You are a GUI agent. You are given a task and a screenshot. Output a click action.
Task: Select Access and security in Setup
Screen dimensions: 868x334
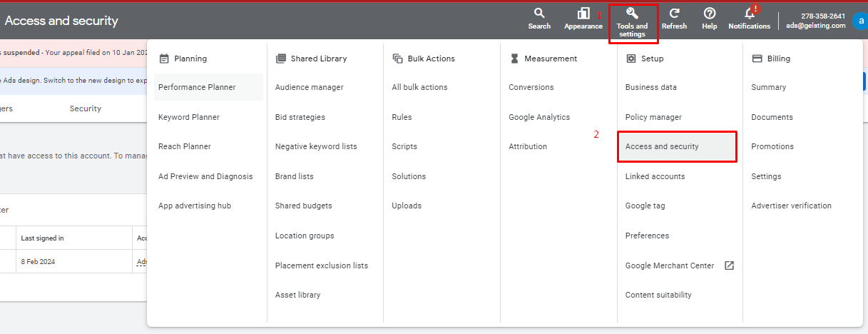(662, 146)
